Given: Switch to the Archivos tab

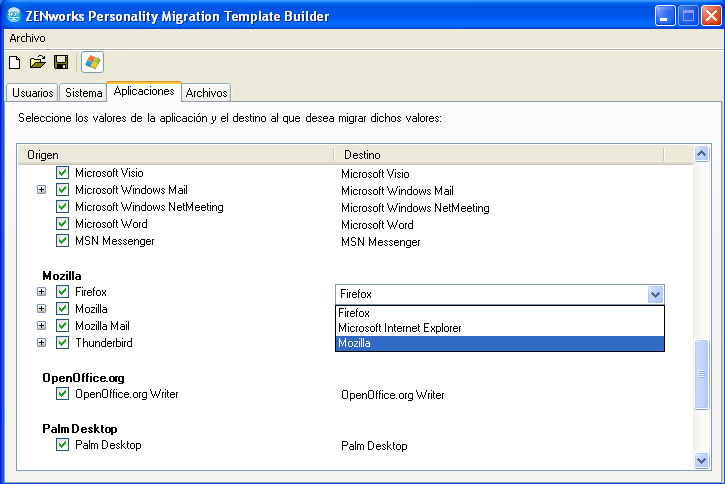Looking at the screenshot, I should coord(207,93).
